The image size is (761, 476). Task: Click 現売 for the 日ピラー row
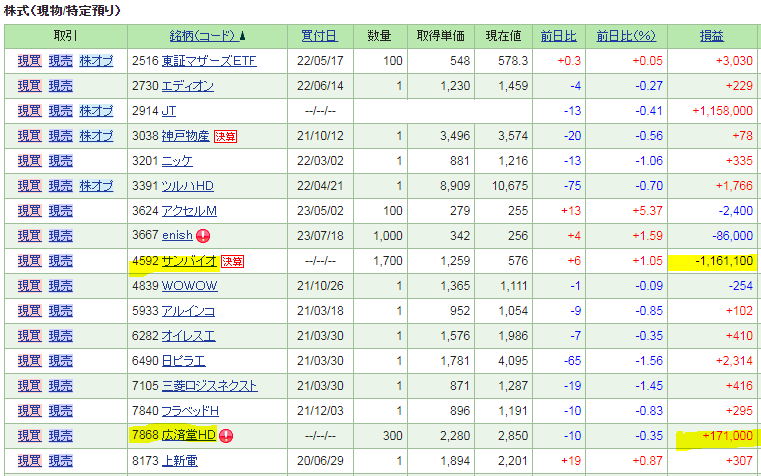coord(61,361)
